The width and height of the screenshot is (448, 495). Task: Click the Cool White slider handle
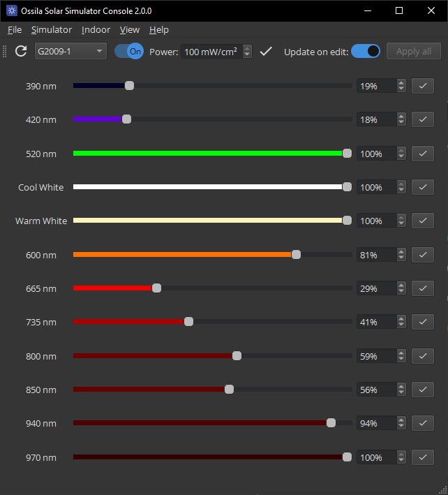click(347, 187)
